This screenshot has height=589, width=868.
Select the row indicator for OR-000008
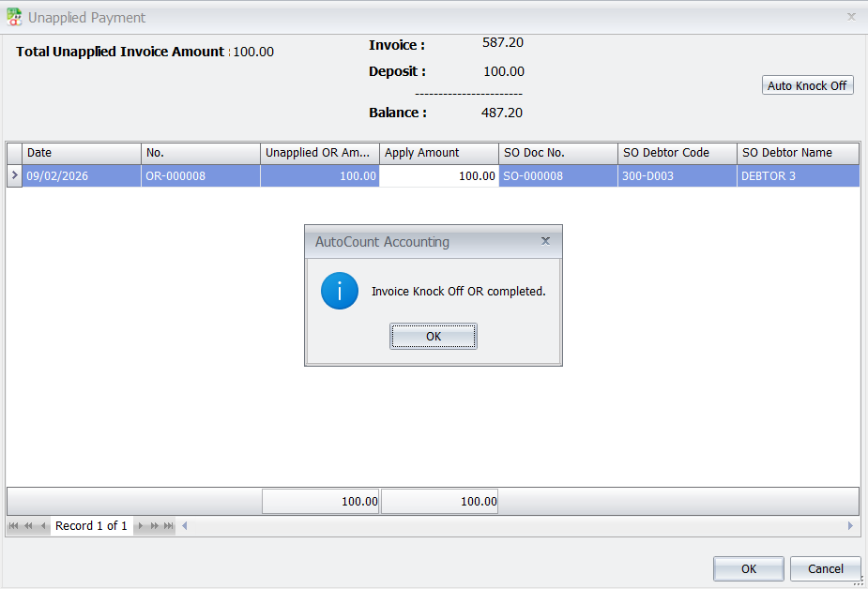pyautogui.click(x=14, y=176)
